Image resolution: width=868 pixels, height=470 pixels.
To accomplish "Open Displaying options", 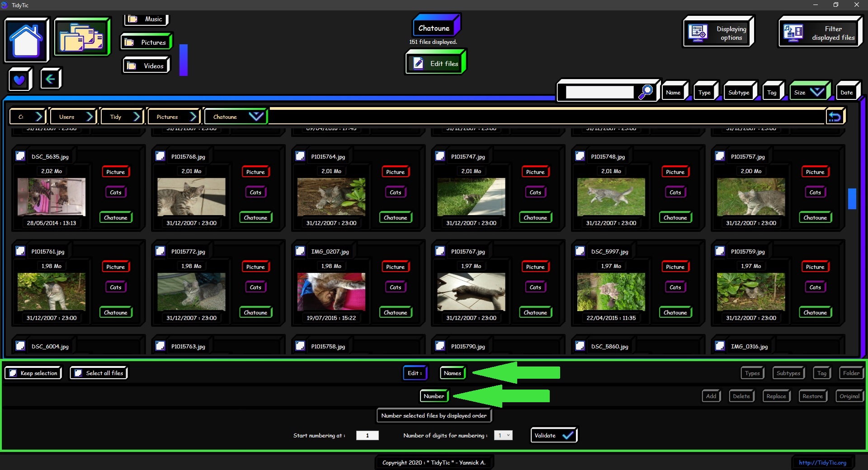I will pos(718,32).
